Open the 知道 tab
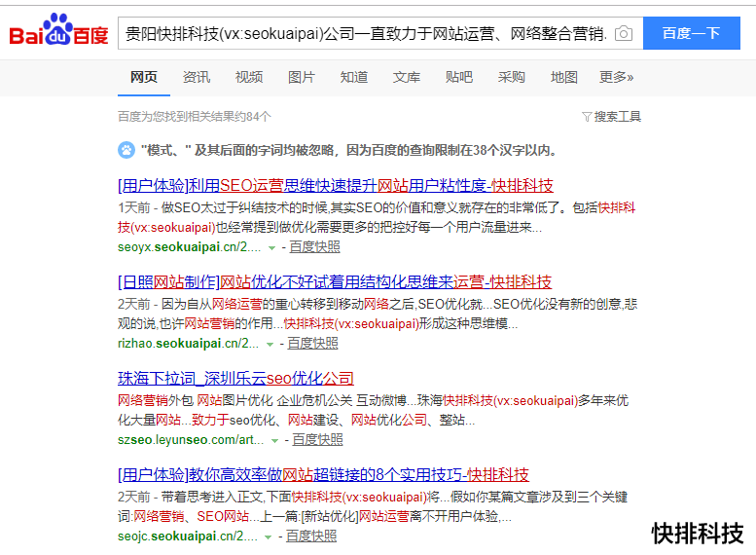This screenshot has width=756, height=555. coord(354,77)
